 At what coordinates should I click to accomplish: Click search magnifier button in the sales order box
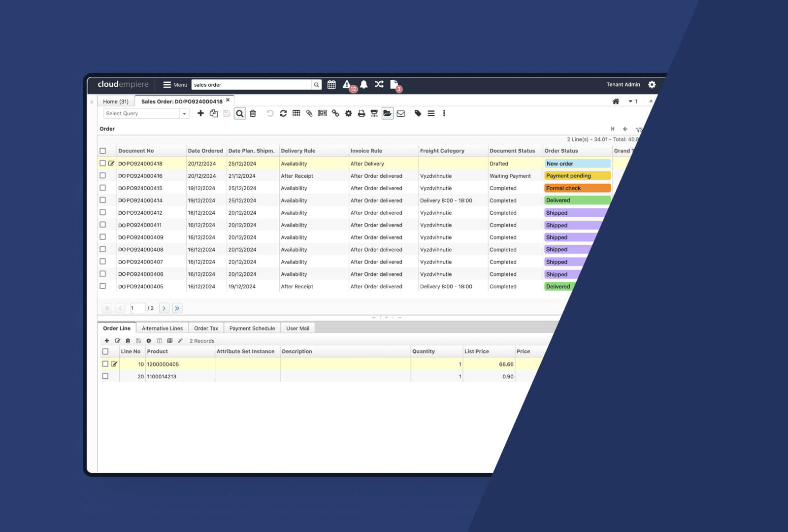point(317,85)
